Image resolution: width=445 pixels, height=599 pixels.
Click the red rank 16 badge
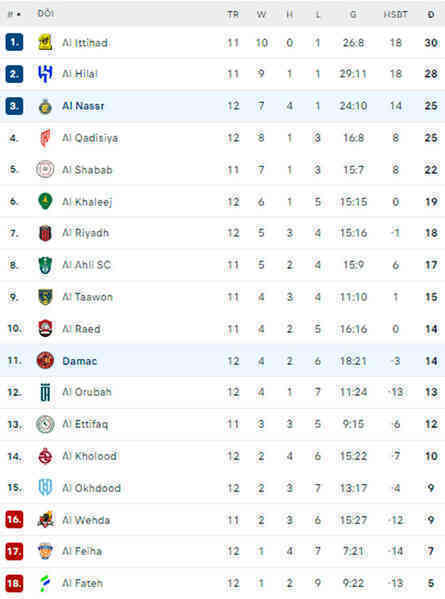pos(14,520)
